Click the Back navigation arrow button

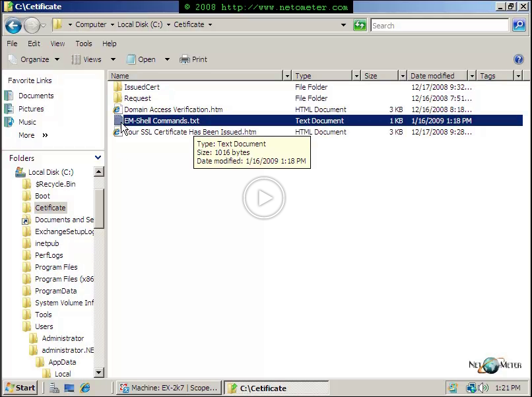pos(13,26)
